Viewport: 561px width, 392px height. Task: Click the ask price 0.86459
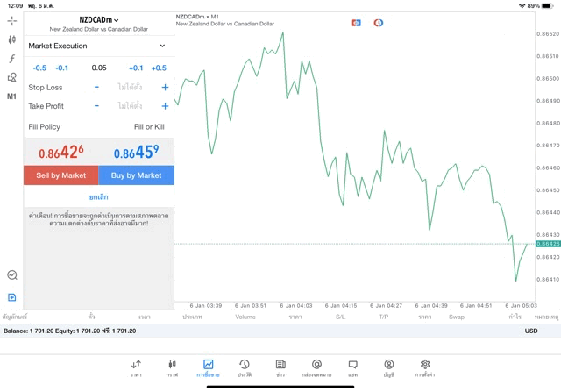coord(137,152)
